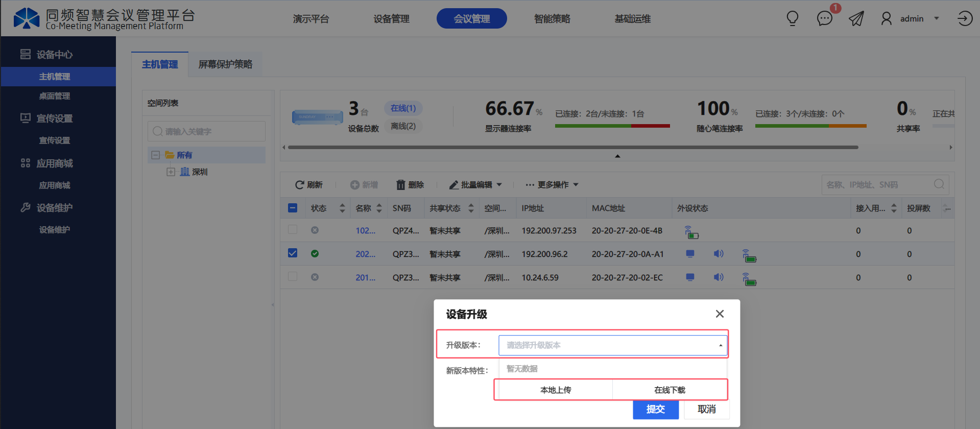This screenshot has height=429, width=980.
Task: Click the lightbulb tips icon in header
Action: click(x=792, y=19)
